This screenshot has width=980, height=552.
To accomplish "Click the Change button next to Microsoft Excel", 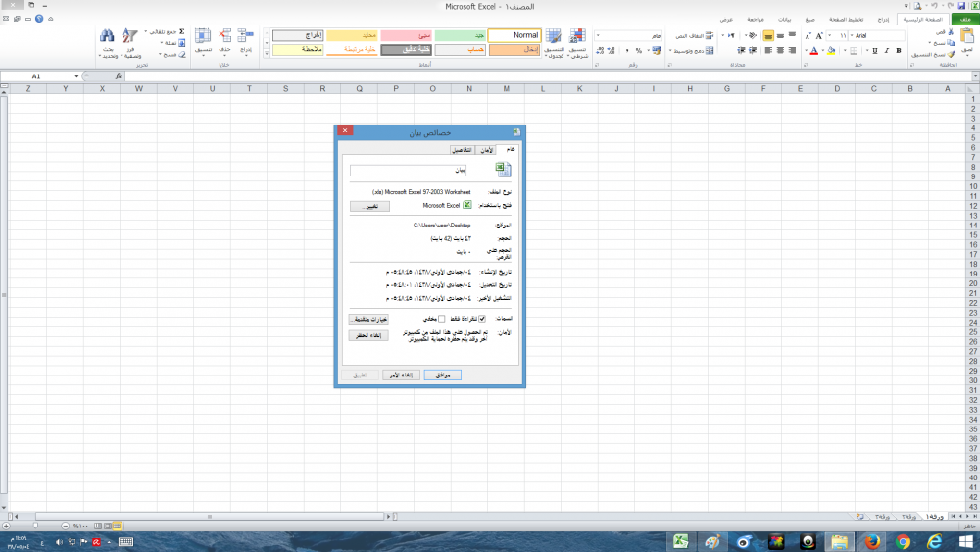I will click(x=370, y=206).
